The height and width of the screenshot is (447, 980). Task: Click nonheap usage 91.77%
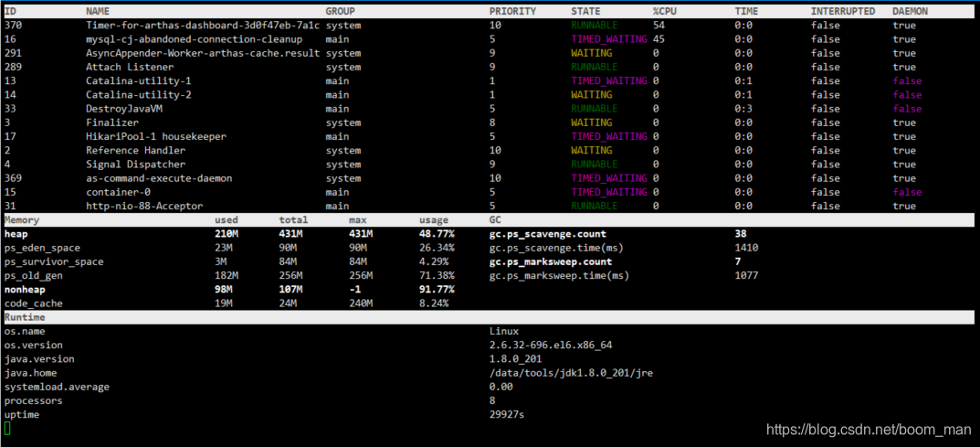pyautogui.click(x=437, y=290)
